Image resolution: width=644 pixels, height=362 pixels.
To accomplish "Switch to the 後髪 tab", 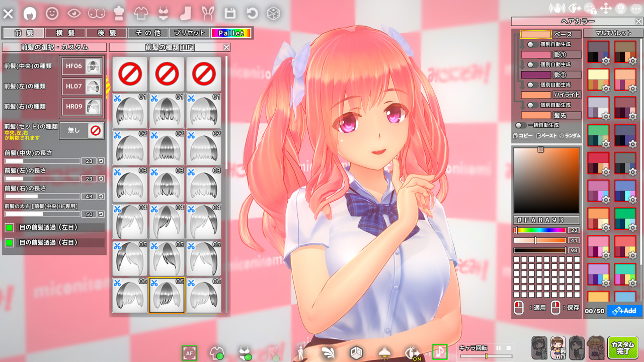I will tap(107, 33).
